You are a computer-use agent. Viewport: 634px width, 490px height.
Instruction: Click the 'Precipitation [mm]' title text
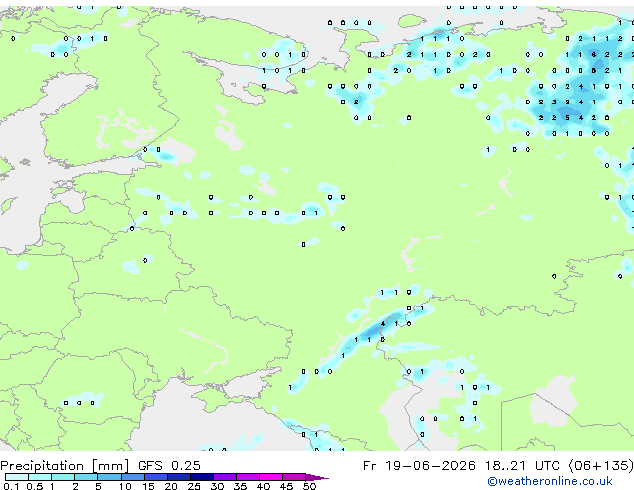pyautogui.click(x=65, y=466)
